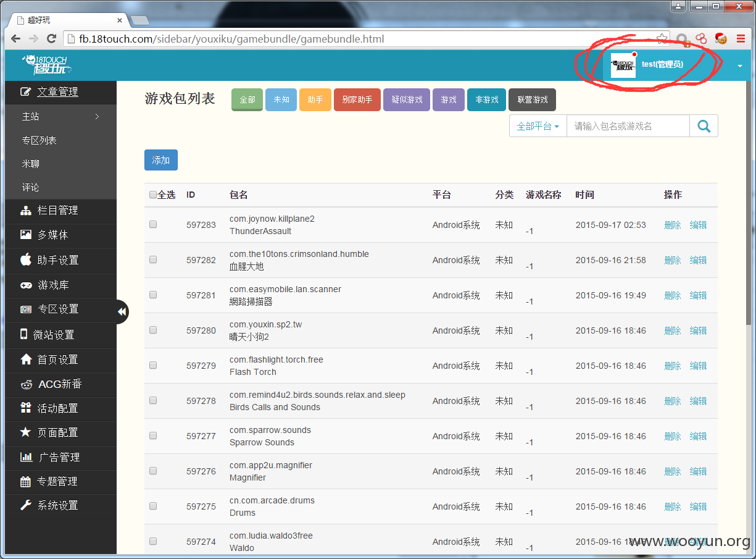The height and width of the screenshot is (559, 756).
Task: Filter by 助手 tab
Action: click(315, 99)
